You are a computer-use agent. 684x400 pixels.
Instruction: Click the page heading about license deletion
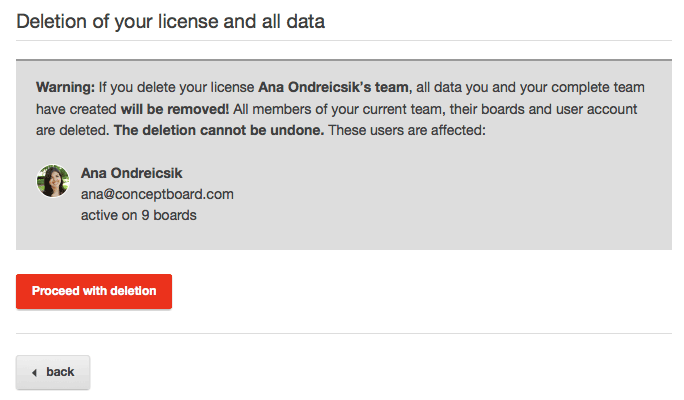tap(171, 21)
